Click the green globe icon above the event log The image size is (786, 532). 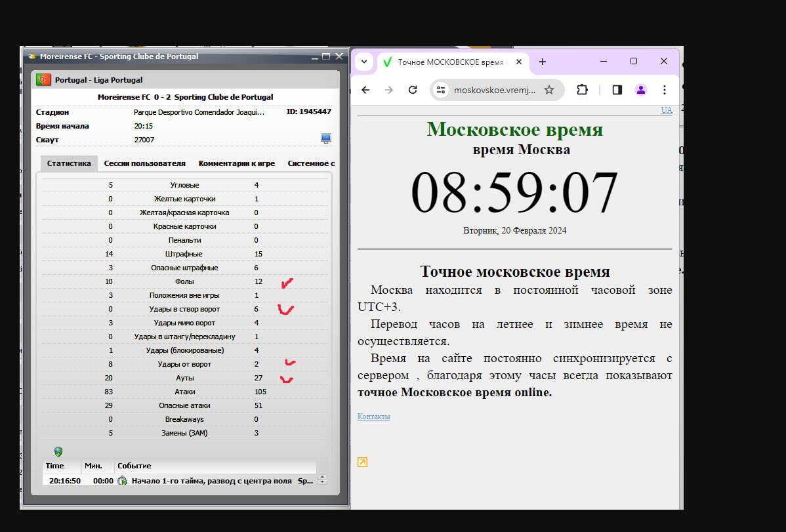(58, 451)
